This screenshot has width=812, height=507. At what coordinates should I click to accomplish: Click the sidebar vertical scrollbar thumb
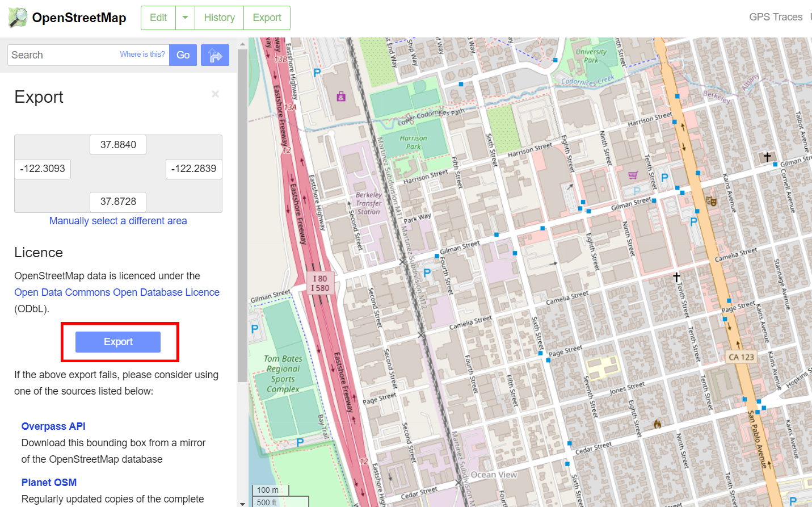(x=242, y=216)
